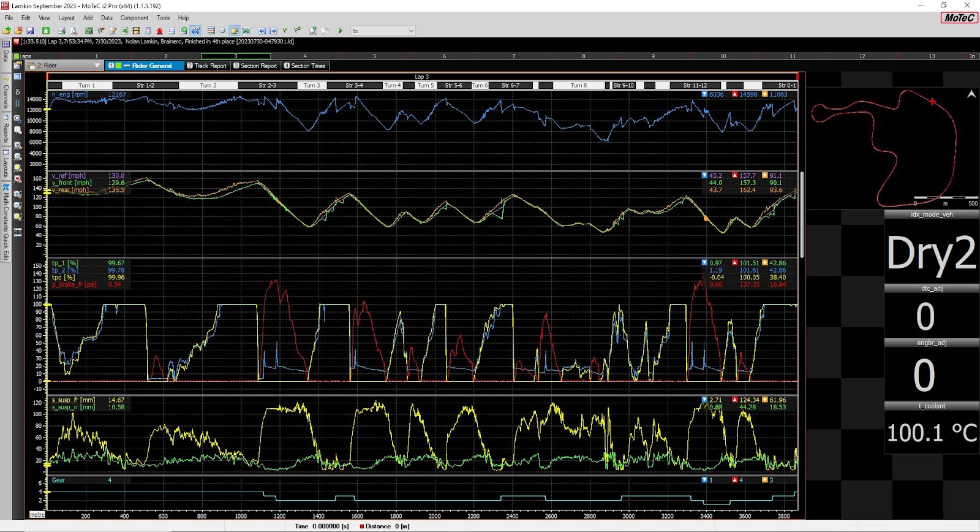Click the Save icon in toolbar
The height and width of the screenshot is (532, 980).
point(30,31)
